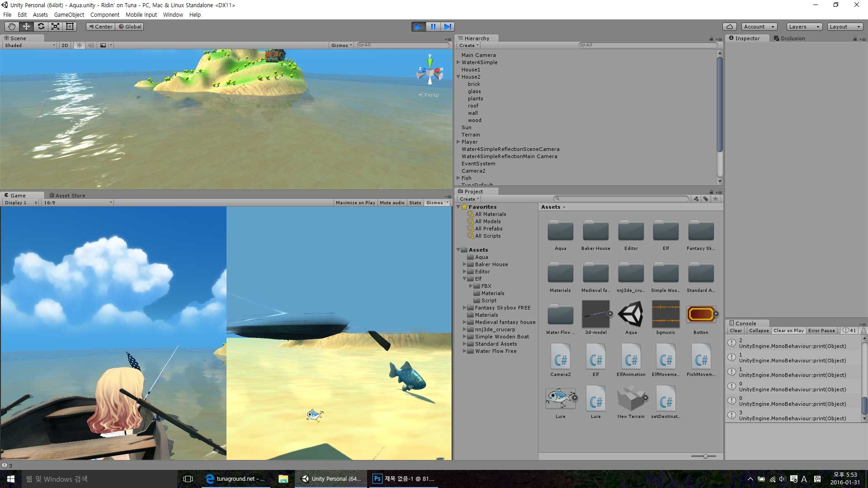Screen dimensions: 868x488
Task: Collapse the House2 hierarchy item
Action: click(458, 77)
